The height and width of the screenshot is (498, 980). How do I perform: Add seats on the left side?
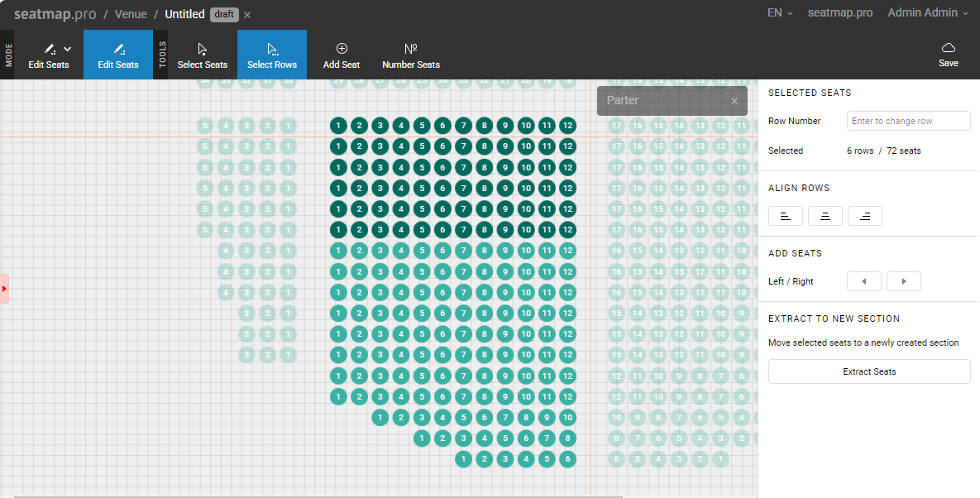click(864, 281)
